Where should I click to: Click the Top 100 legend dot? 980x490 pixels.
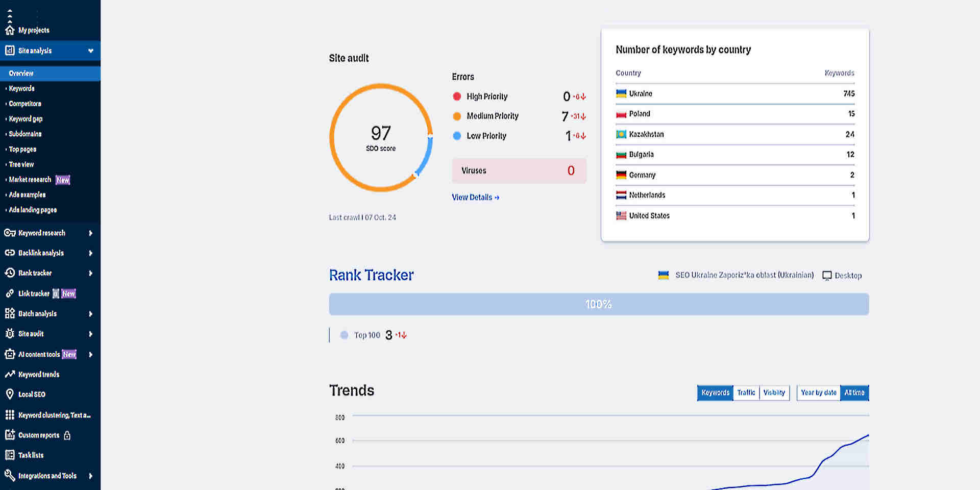coord(344,335)
